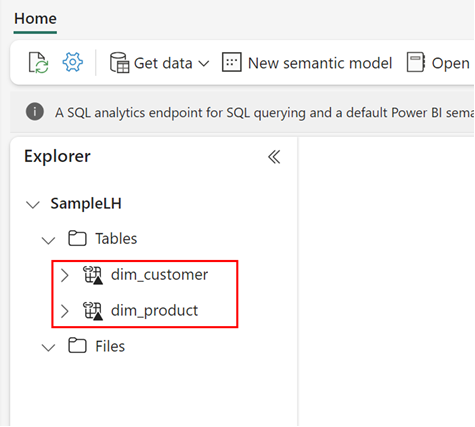Click the dim_customer table icon

[x=93, y=275]
